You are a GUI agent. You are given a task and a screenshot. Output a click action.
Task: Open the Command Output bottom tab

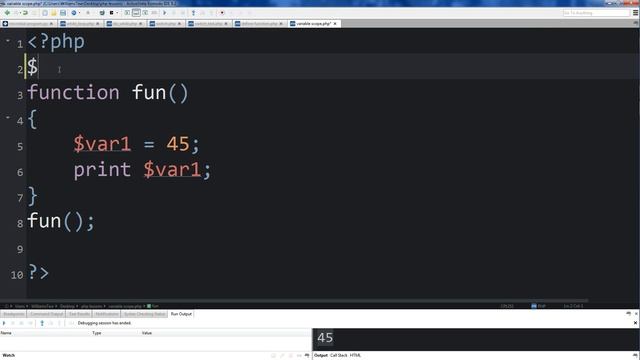tap(47, 314)
